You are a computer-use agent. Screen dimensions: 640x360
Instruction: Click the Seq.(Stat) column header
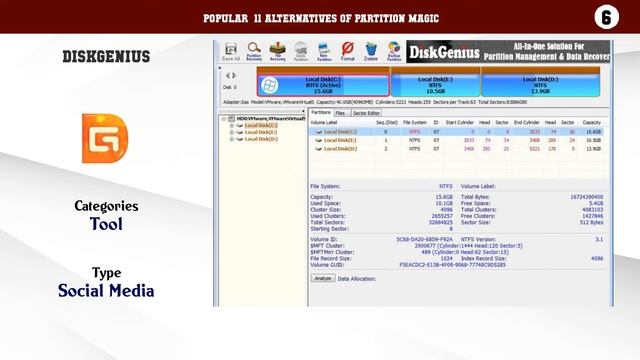click(x=387, y=122)
